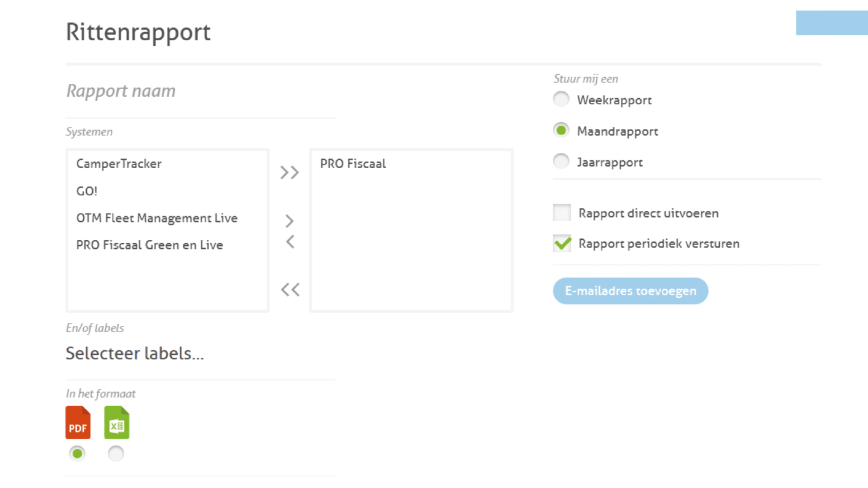
Task: Click the move-left single arrow
Action: coord(290,242)
